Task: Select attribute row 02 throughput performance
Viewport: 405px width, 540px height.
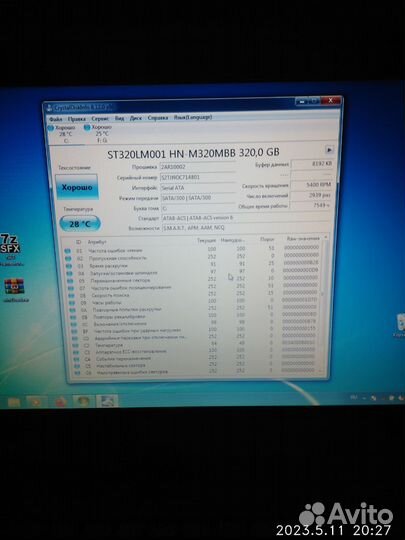Action: pos(193,257)
